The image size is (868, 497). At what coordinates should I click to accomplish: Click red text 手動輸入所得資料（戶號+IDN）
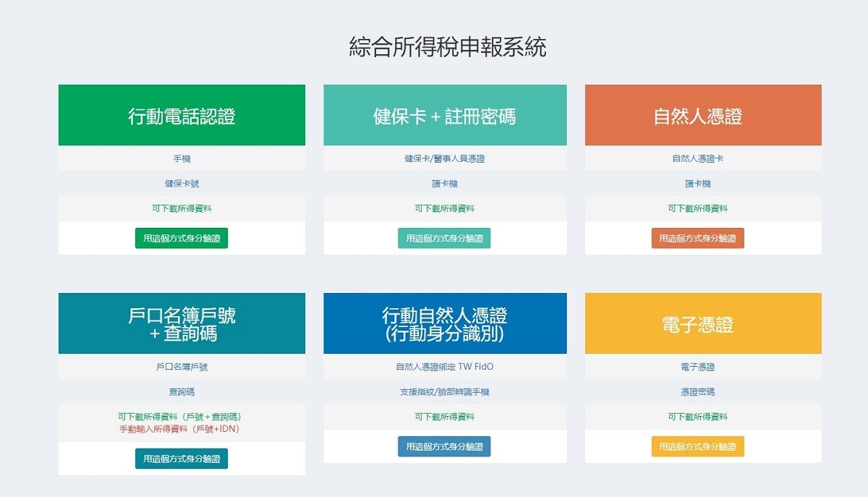[179, 429]
